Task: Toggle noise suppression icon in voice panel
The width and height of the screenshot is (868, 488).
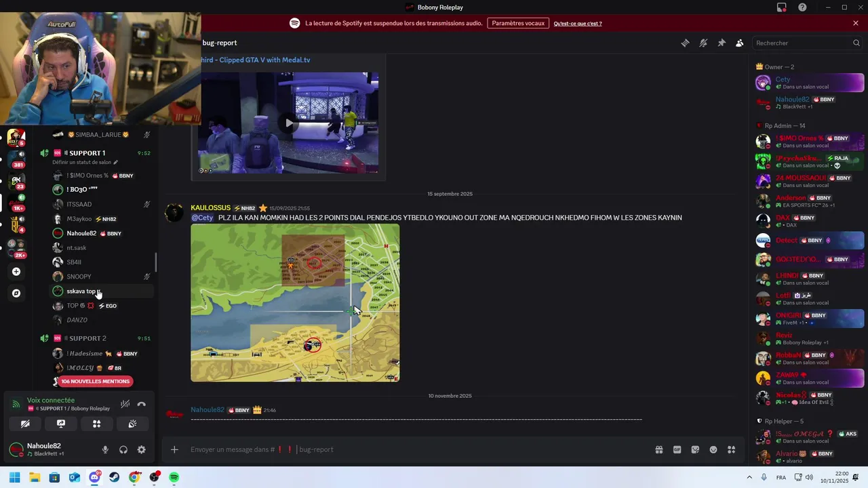Action: click(x=125, y=404)
